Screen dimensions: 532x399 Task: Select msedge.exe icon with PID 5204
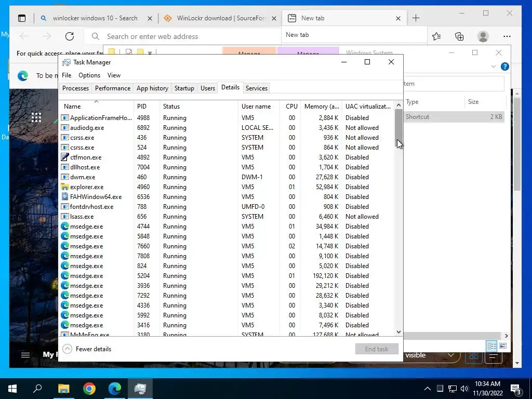[x=64, y=275]
